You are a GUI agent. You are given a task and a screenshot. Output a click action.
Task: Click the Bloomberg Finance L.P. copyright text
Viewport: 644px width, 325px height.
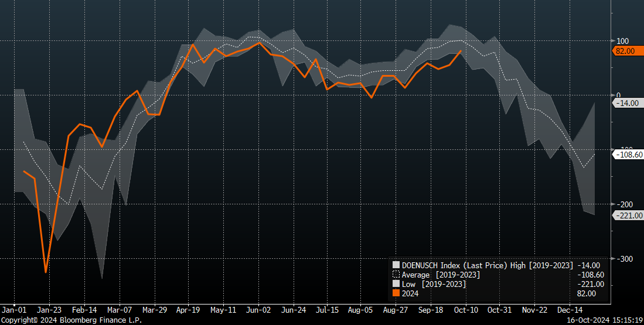coord(71,320)
